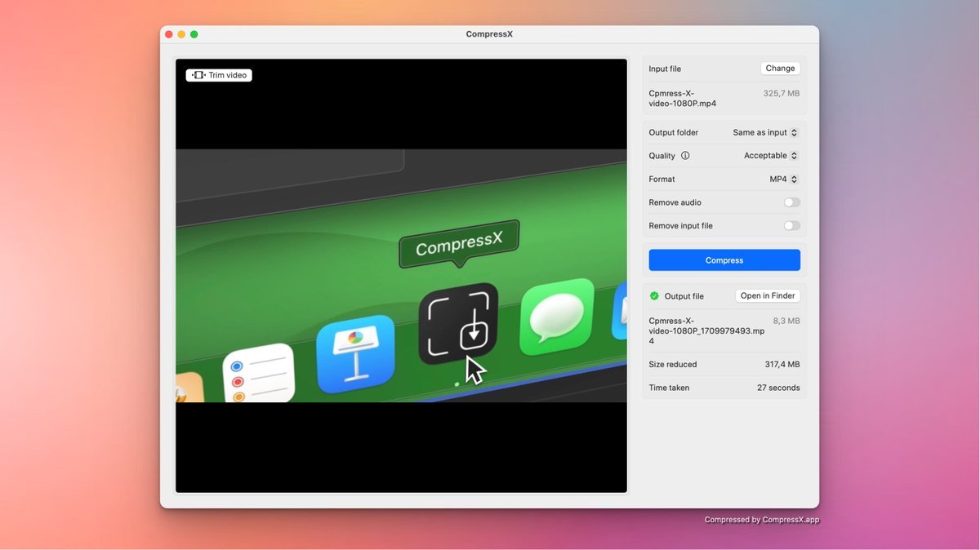This screenshot has height=550, width=980.
Task: Toggle the Remove input file switch
Action: tap(791, 226)
